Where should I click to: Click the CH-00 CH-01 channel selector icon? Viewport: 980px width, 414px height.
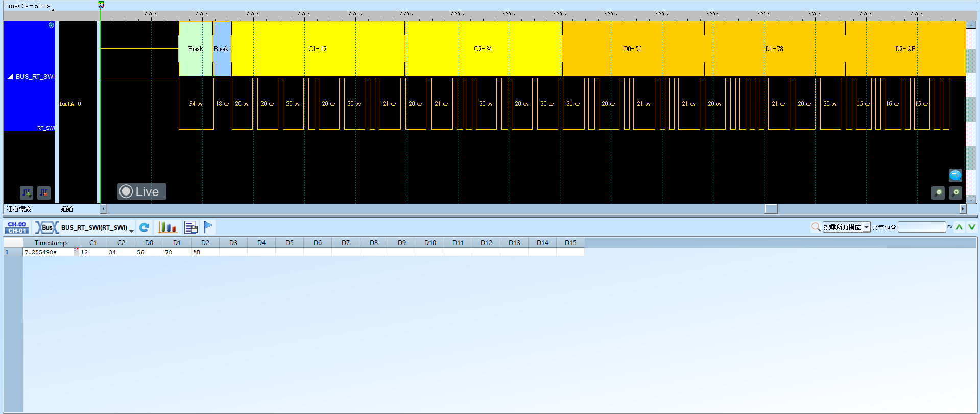click(x=17, y=227)
